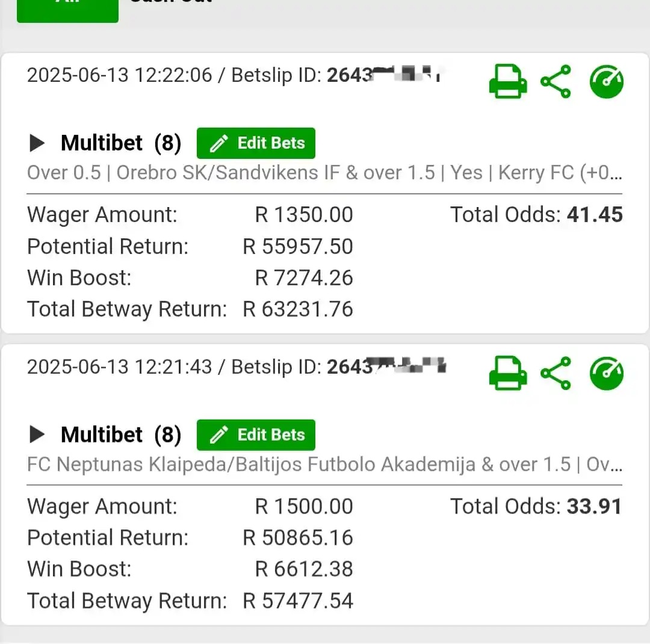Viewport: 650px width, 644px height.
Task: Share the first betslip with odds 41.45
Action: 556,81
